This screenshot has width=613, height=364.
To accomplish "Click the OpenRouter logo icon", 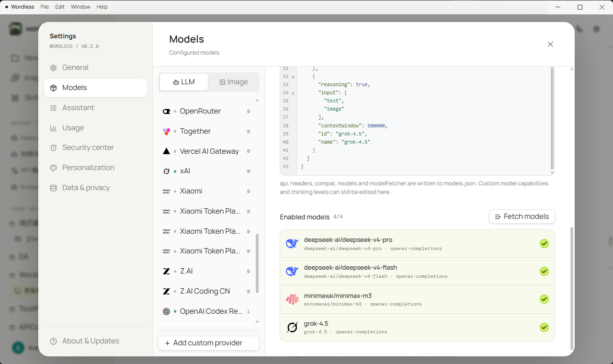I will click(166, 111).
